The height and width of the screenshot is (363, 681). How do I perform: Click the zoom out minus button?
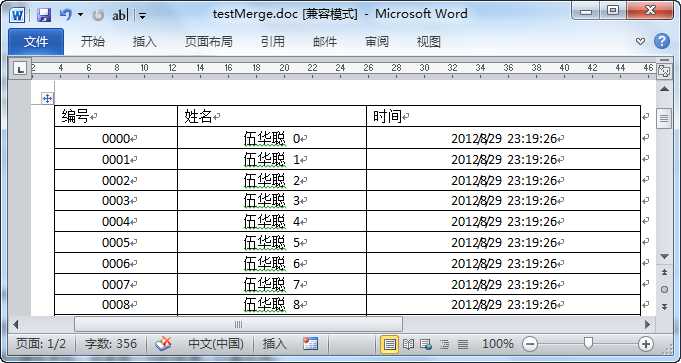[x=529, y=345]
